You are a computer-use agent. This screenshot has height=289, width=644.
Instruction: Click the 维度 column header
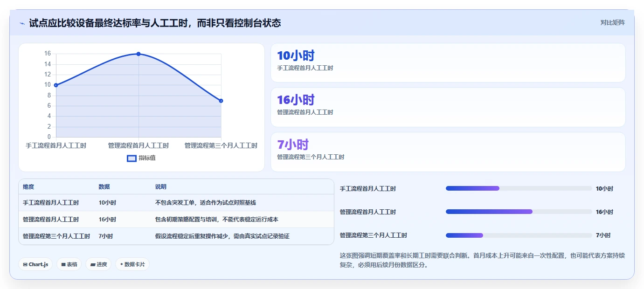(x=28, y=187)
